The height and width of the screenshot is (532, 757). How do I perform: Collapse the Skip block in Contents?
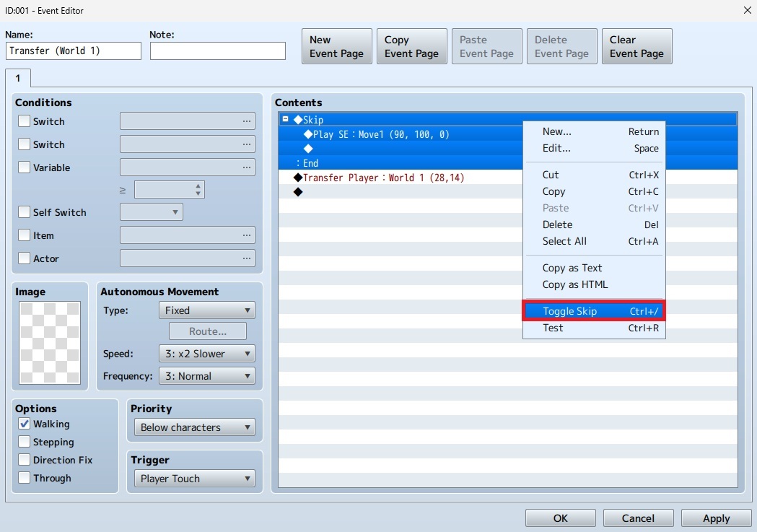286,120
